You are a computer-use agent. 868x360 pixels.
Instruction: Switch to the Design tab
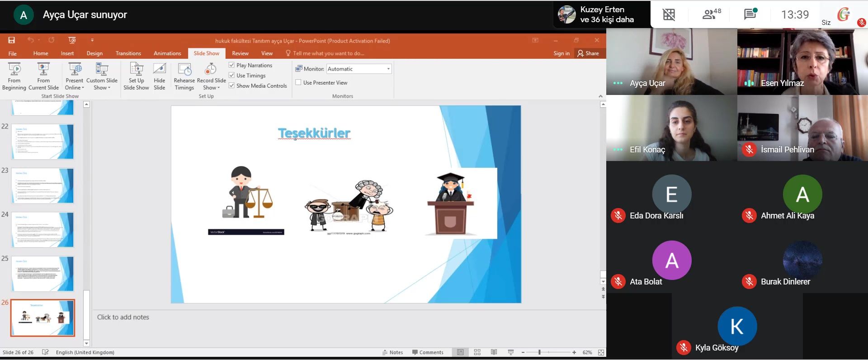[x=94, y=53]
